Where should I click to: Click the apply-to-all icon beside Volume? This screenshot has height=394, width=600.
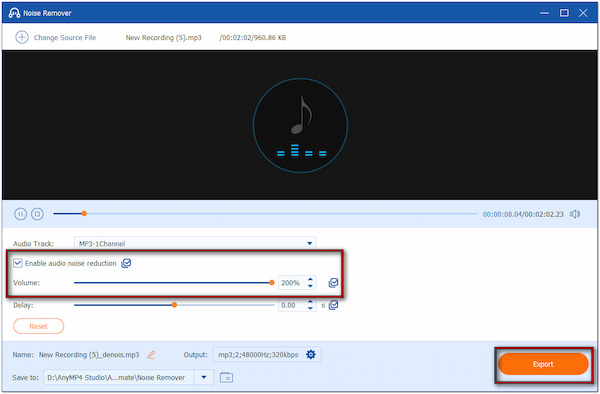click(x=333, y=283)
